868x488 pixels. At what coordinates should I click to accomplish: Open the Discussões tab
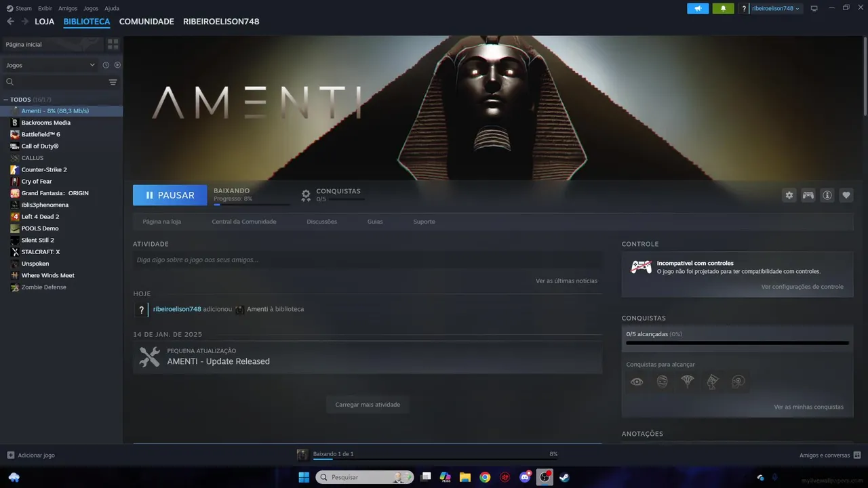point(321,222)
